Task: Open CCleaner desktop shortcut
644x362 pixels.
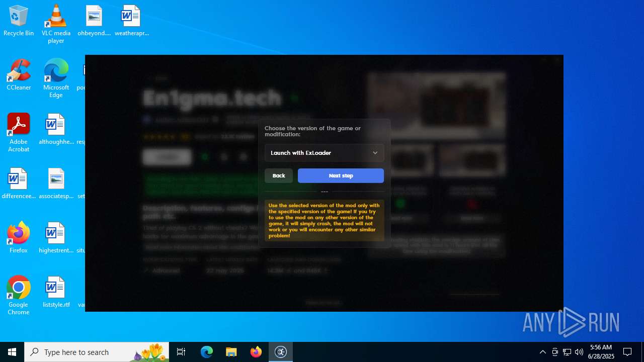Action: pyautogui.click(x=19, y=75)
